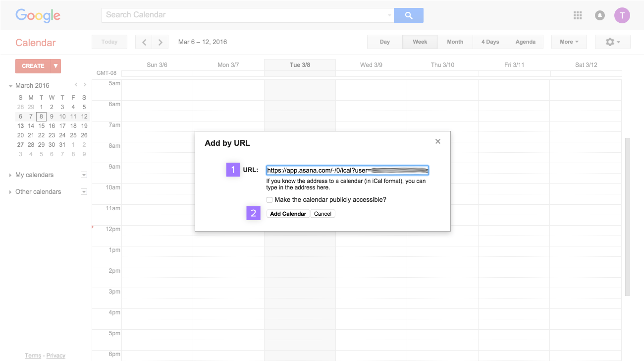Click the CREATE button

pos(33,66)
